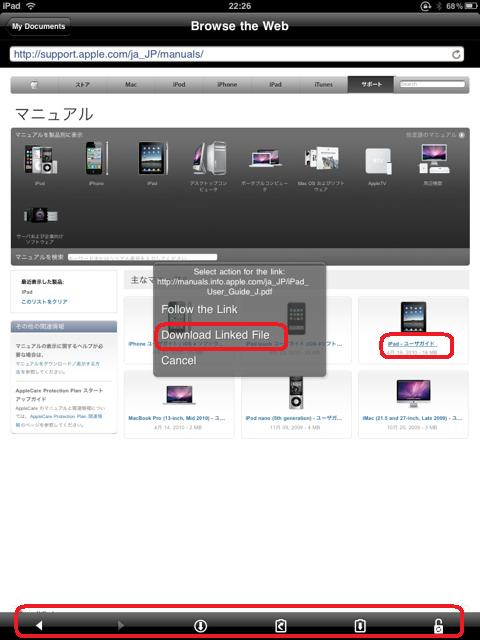Tap the back arrow in bottom toolbar
This screenshot has height=640, width=480.
39,625
